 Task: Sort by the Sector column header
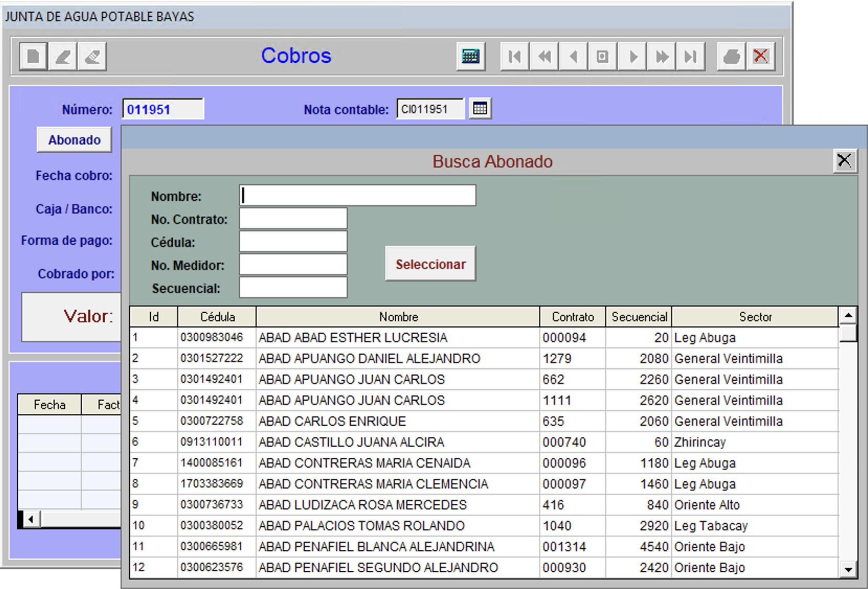754,317
